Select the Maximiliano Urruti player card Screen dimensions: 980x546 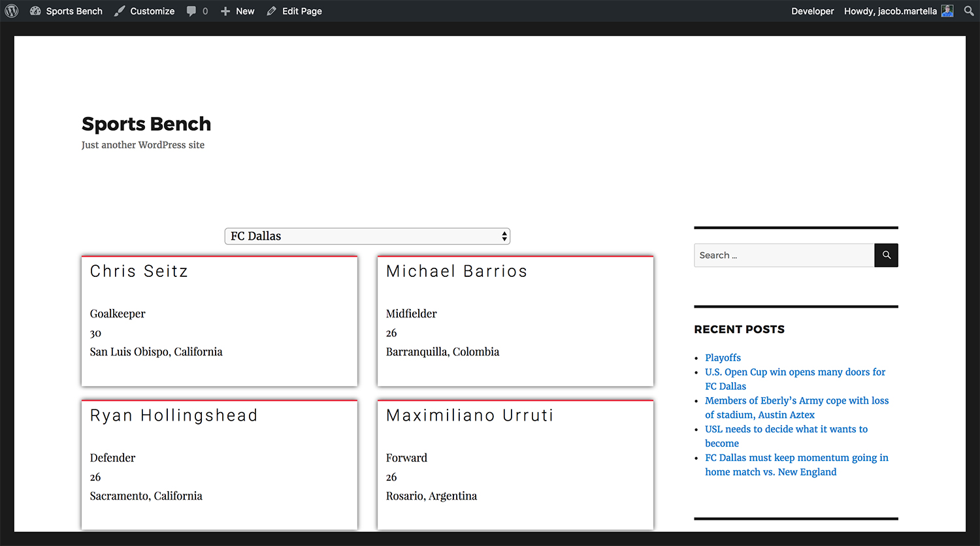tap(515, 464)
